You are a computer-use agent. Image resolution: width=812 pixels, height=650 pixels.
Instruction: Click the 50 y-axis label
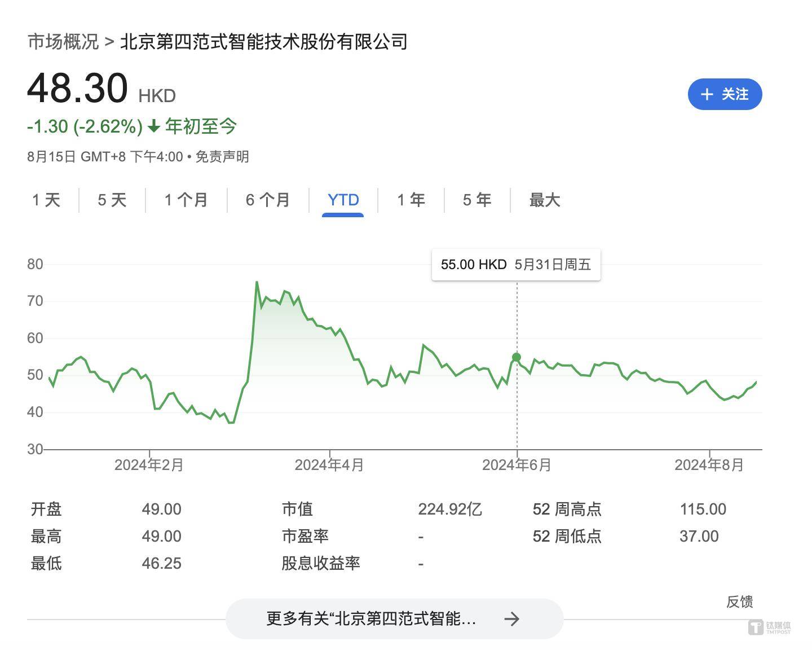pos(35,375)
